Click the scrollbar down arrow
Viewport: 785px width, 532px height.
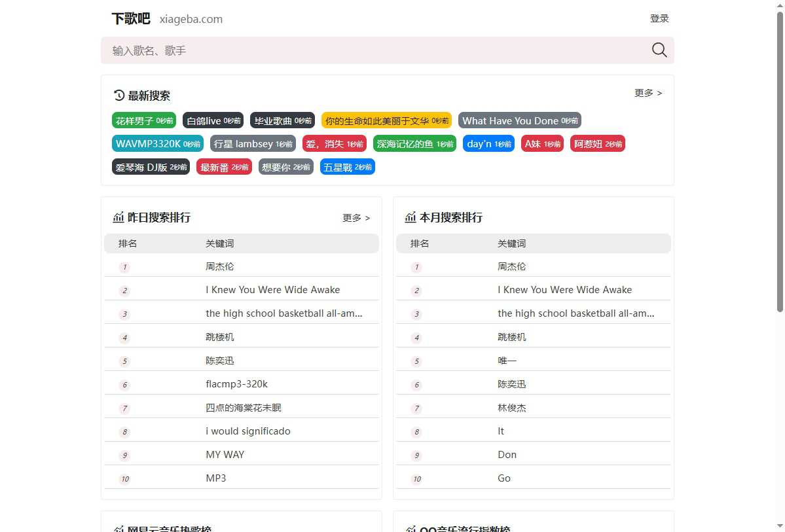click(x=780, y=527)
